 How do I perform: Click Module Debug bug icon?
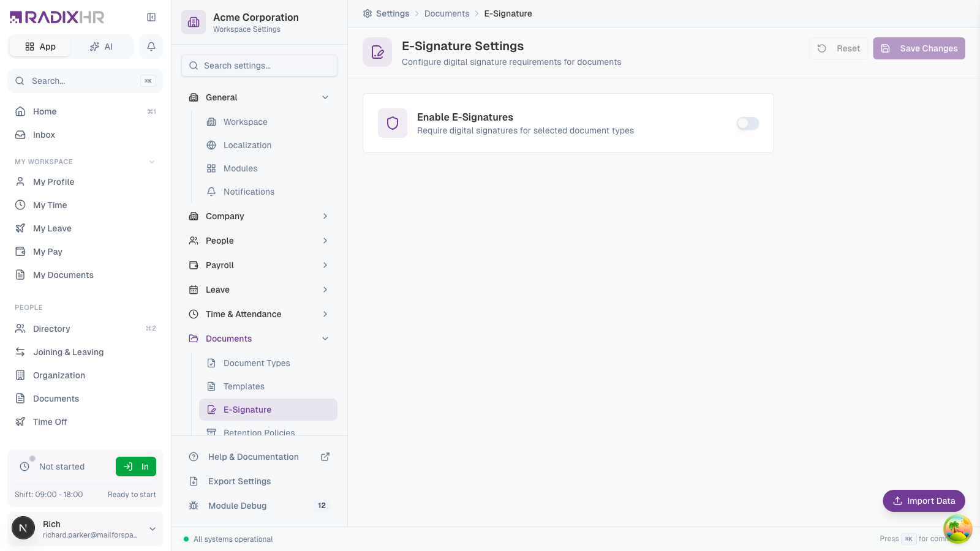194,506
